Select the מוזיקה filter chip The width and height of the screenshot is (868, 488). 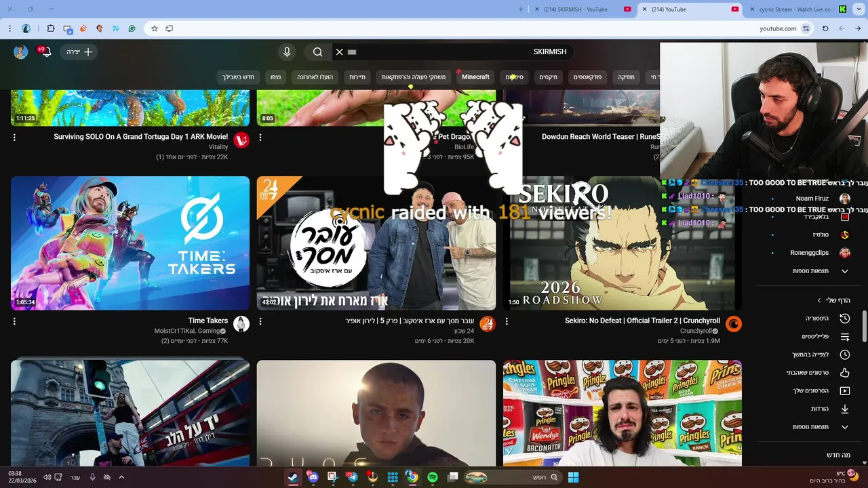[626, 77]
